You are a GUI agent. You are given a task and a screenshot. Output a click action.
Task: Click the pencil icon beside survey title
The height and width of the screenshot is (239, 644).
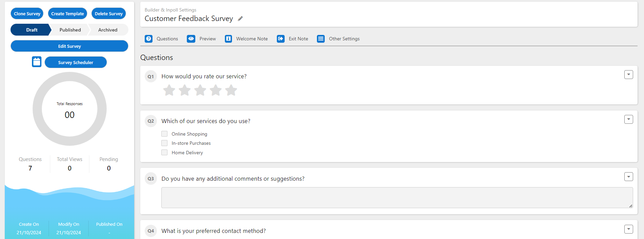[x=240, y=19]
